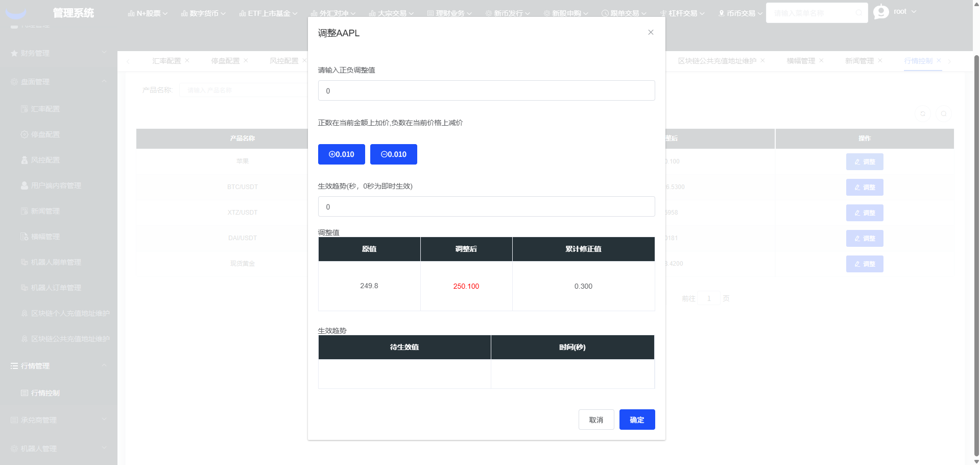Open the 币币交易 top menu
This screenshot has height=465, width=980.
(x=740, y=13)
